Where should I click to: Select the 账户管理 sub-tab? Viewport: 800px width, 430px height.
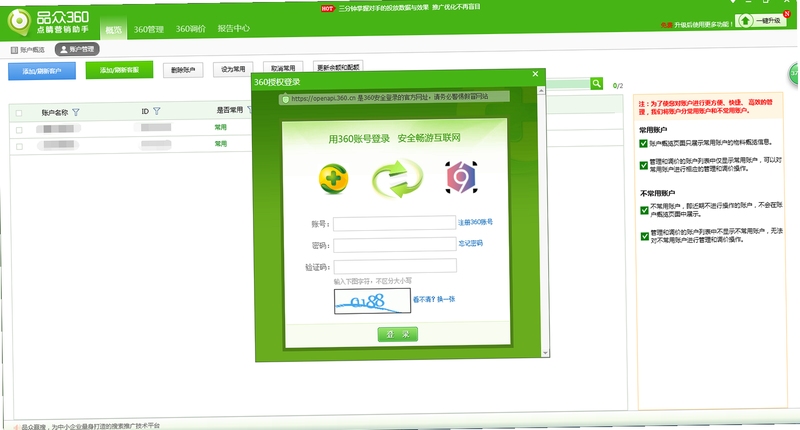(77, 49)
